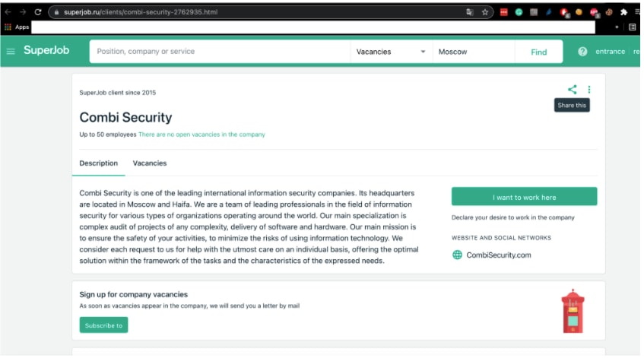Screen dimensions: 644x358
Task: Click the globe icon beside CombiSecurity.com
Action: [x=457, y=255]
